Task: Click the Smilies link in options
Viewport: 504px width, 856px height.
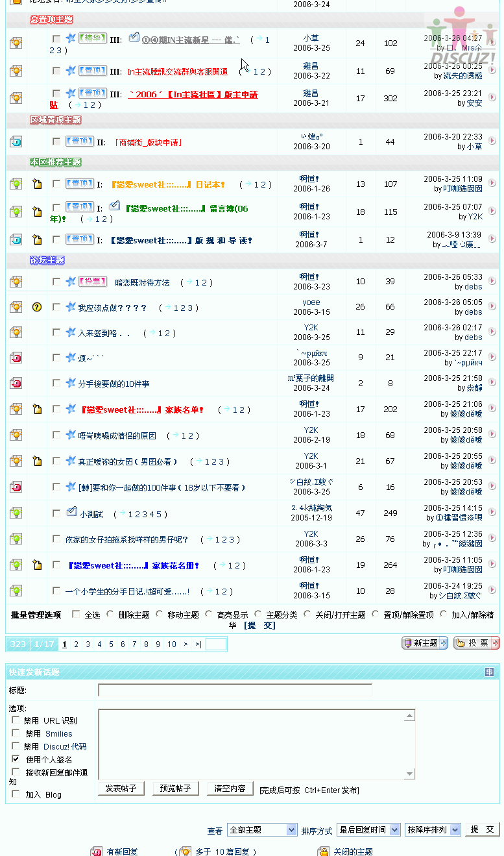Action: pos(58,733)
